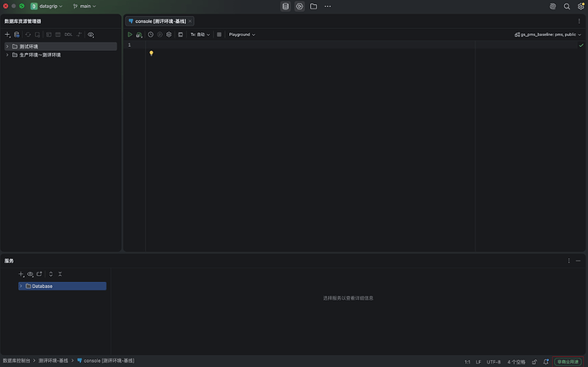Viewport: 588px width, 367px height.
Task: Open the Tx transaction mode dropdown
Action: tap(200, 35)
